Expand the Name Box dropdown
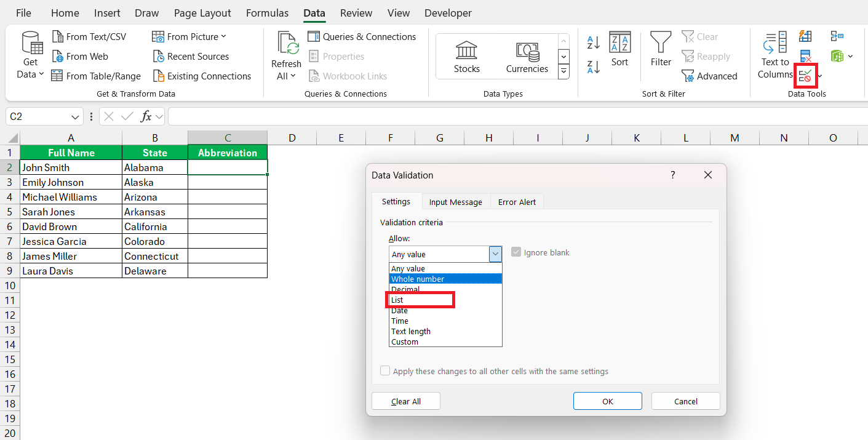The height and width of the screenshot is (440, 868). (75, 116)
